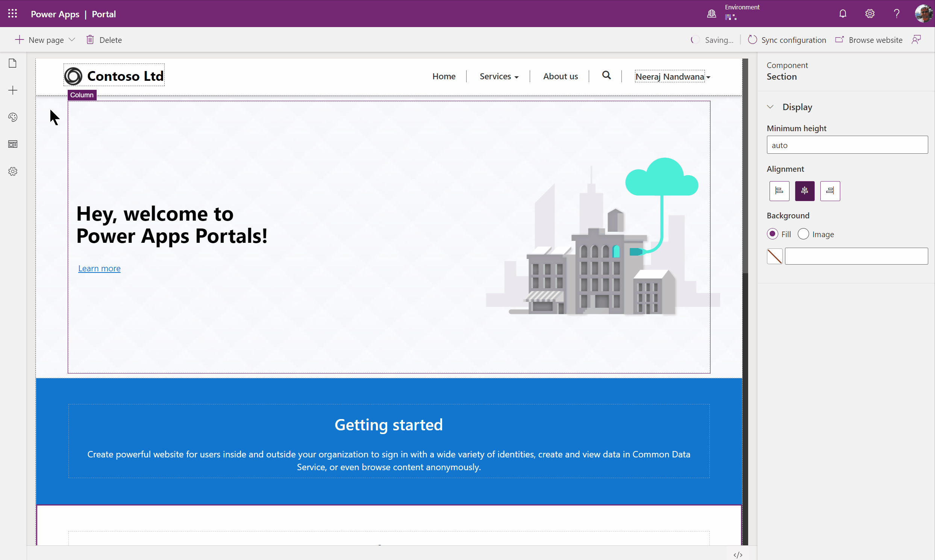
Task: Set section alignment to right
Action: tap(830, 191)
